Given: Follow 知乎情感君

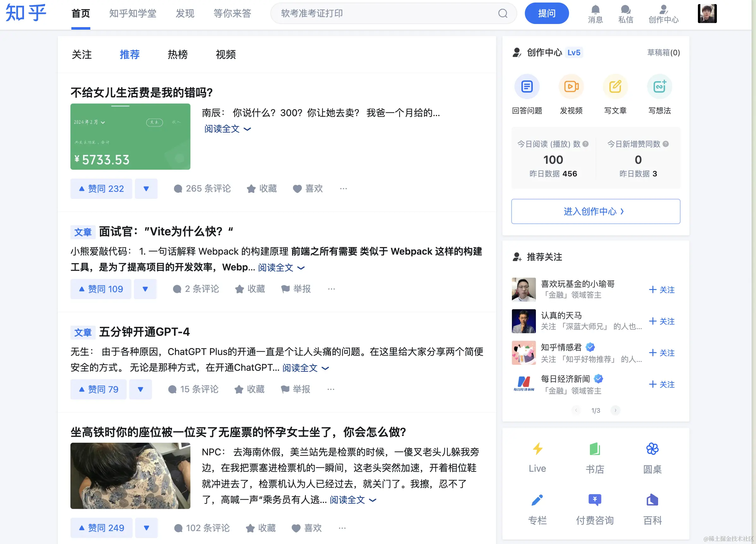Looking at the screenshot, I should [x=662, y=353].
